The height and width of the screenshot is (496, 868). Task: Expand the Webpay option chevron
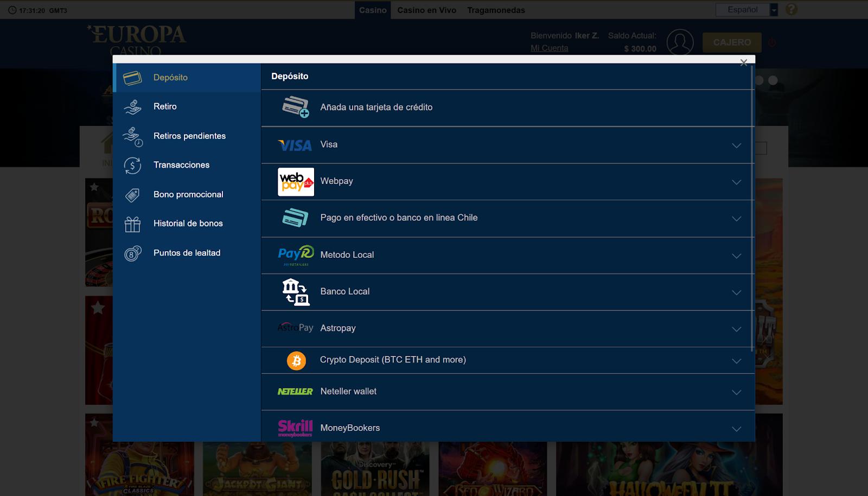pyautogui.click(x=736, y=182)
